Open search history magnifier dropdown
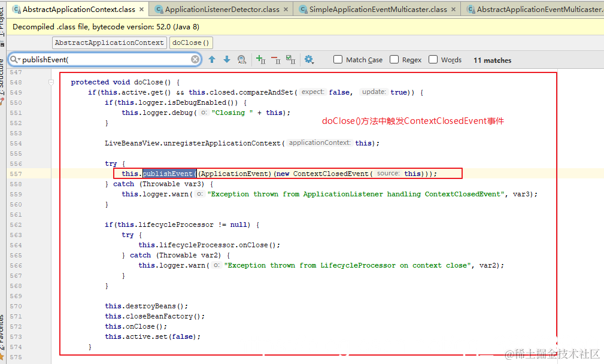This screenshot has height=364, width=604. (x=15, y=59)
